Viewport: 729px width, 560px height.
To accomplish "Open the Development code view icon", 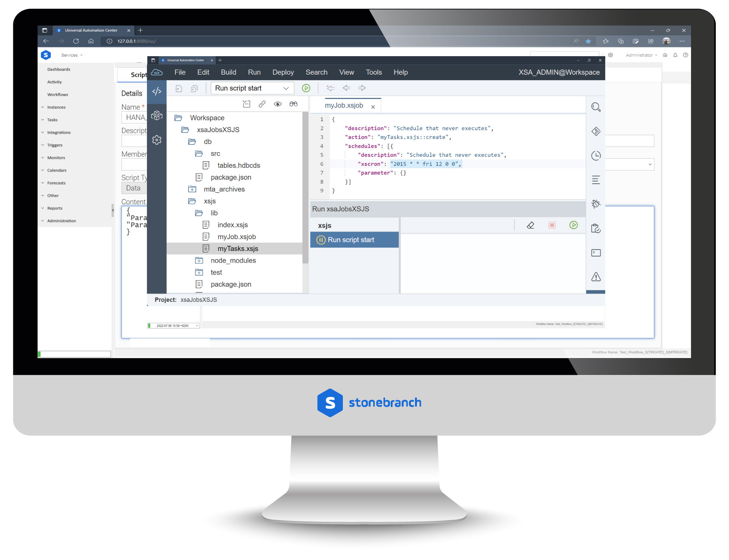I will point(156,91).
